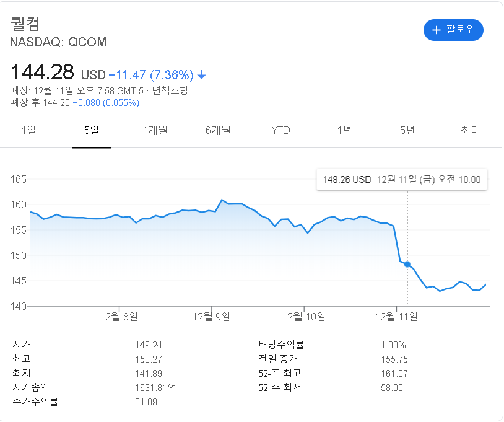Image resolution: width=504 pixels, height=422 pixels.
Task: Click the 12월 11일 axis label
Action: pos(396,317)
